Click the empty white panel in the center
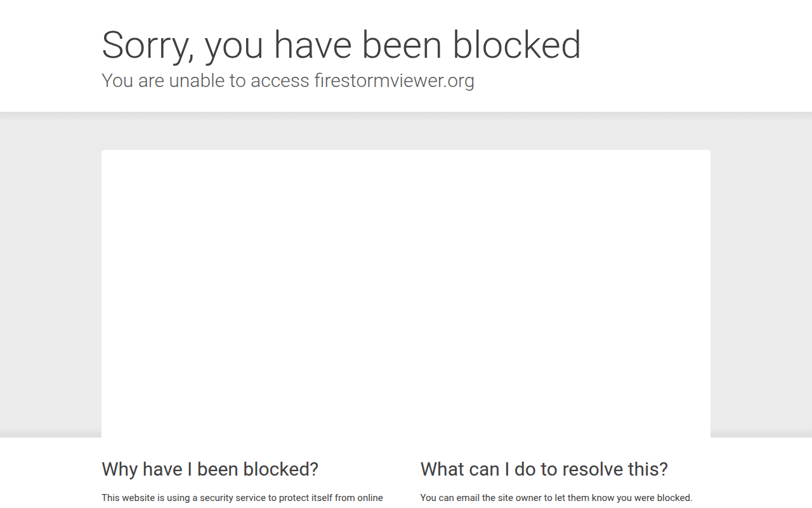 pyautogui.click(x=406, y=293)
